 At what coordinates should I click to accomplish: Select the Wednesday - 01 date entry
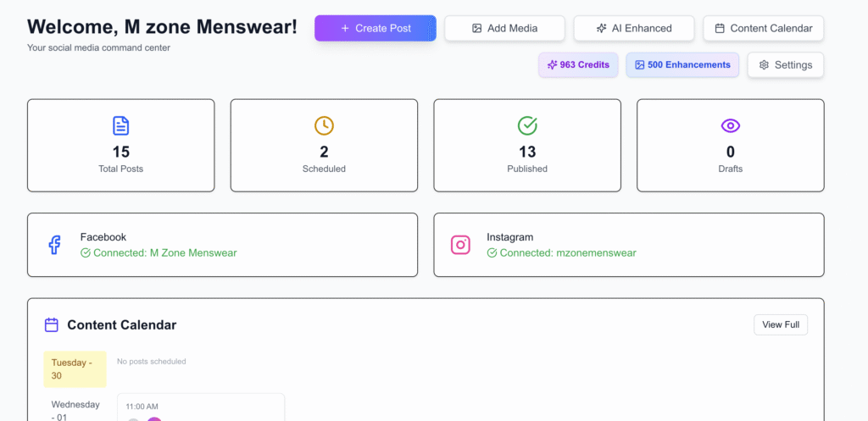click(75, 409)
